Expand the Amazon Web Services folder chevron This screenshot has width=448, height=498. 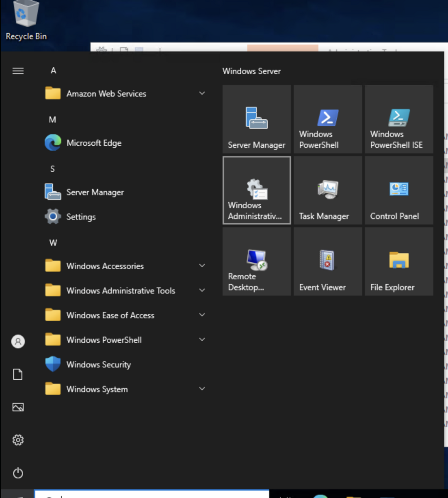click(202, 93)
